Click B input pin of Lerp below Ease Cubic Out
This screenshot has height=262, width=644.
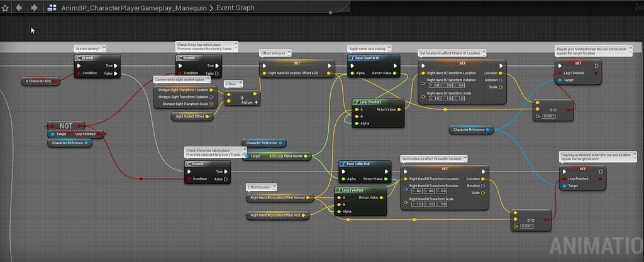(339, 204)
